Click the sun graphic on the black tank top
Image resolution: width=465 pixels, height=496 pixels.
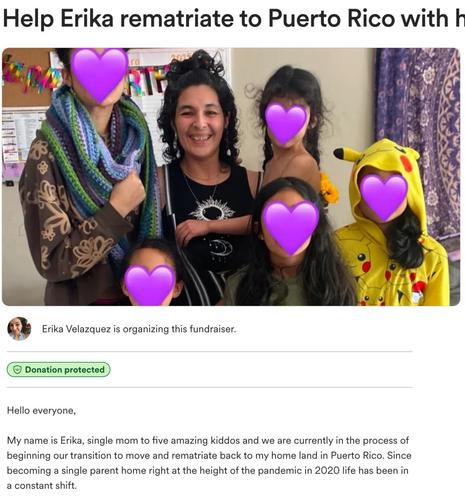click(211, 209)
